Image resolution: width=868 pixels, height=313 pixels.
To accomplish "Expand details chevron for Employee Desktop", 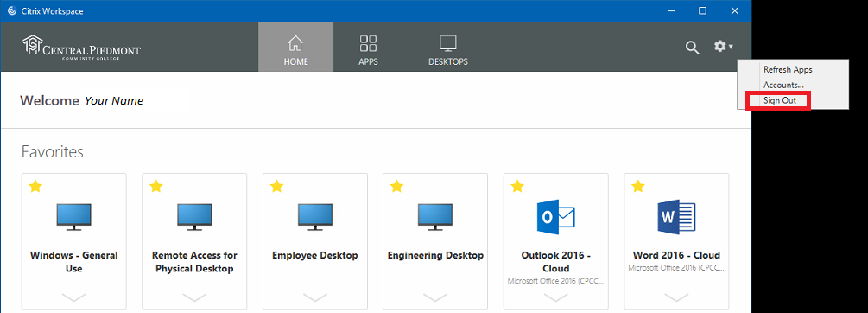I will 315,297.
